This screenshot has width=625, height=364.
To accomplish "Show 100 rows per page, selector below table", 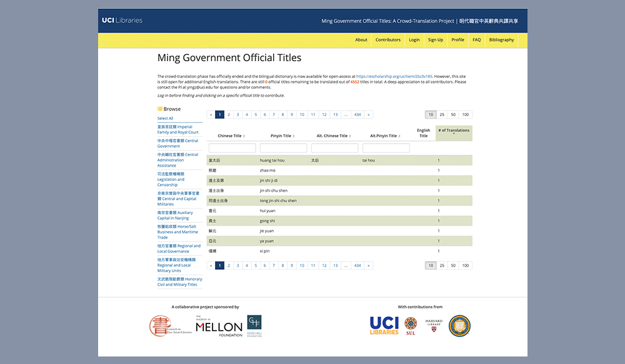I will (466, 265).
